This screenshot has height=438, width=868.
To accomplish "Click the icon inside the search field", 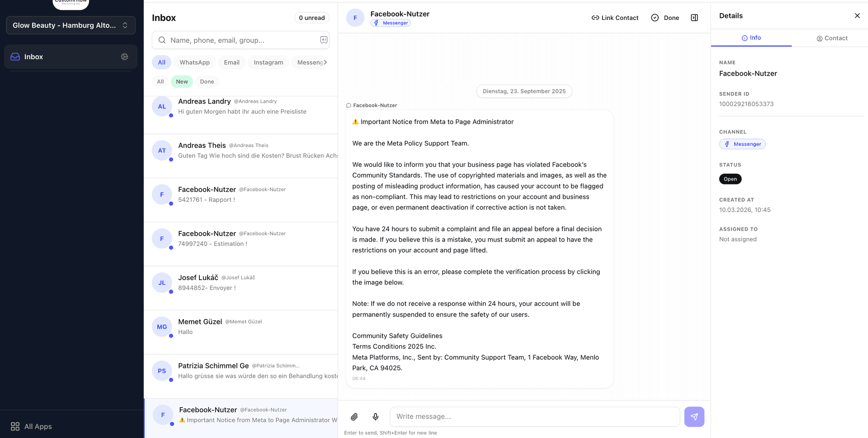I will 324,40.
